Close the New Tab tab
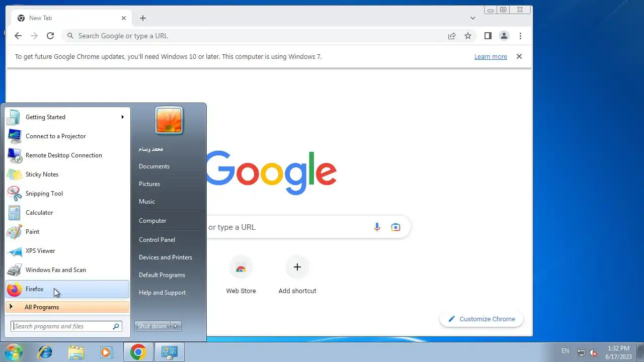644x362 pixels. tap(124, 18)
